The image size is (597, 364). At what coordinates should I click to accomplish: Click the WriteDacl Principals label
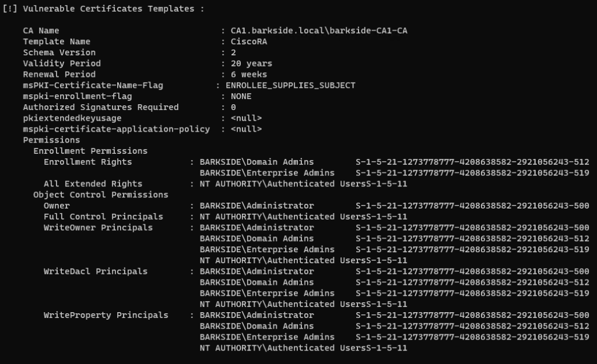tap(96, 271)
